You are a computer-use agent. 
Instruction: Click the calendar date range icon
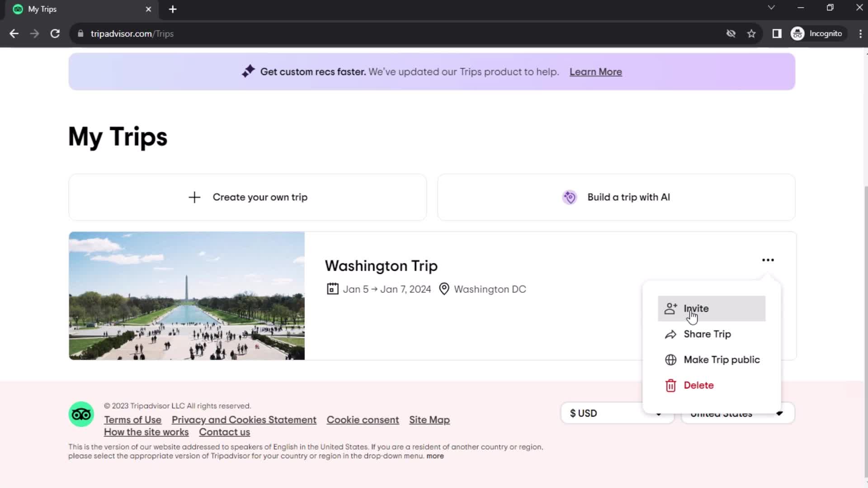coord(331,288)
